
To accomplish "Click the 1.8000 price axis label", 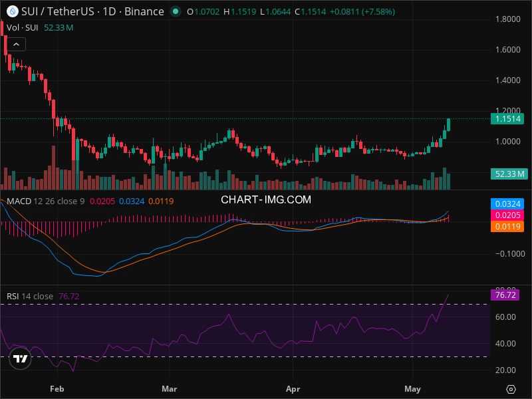I will (x=508, y=19).
